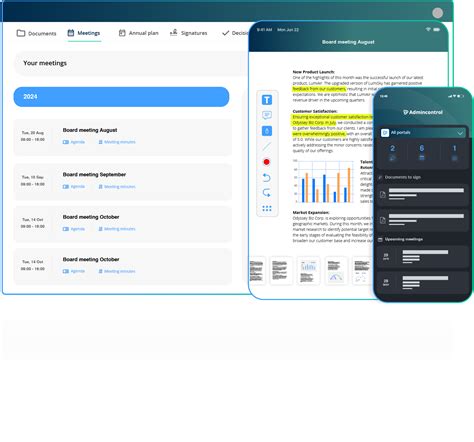Viewport: 474px width, 442px height.
Task: Open the page thumbnail containing a curved line graph
Action: click(336, 271)
